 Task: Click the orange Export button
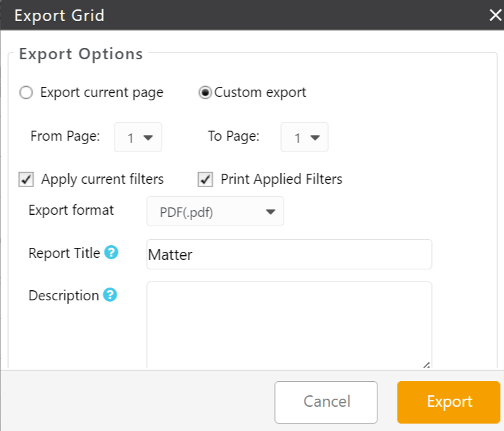[x=449, y=402]
